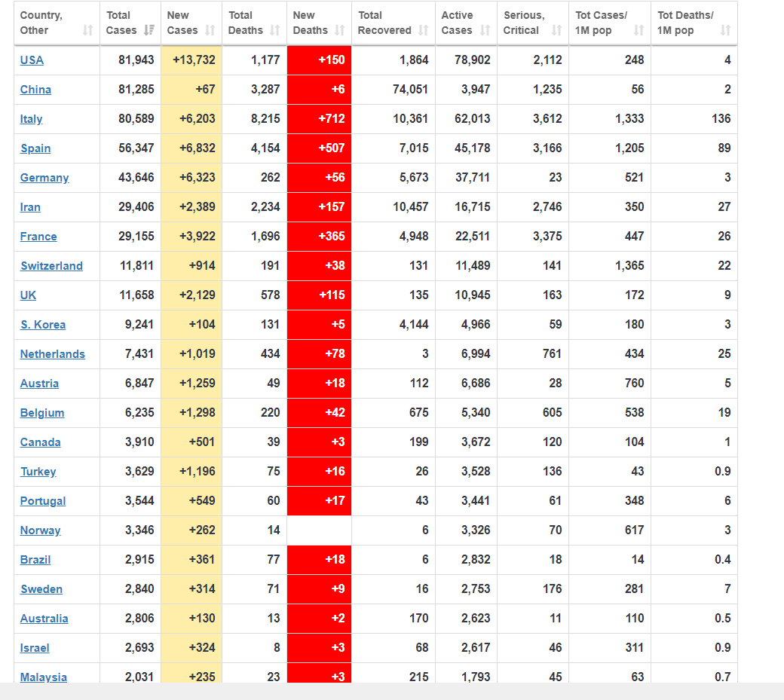Open the Australia country link
The height and width of the screenshot is (700, 784).
[x=44, y=619]
